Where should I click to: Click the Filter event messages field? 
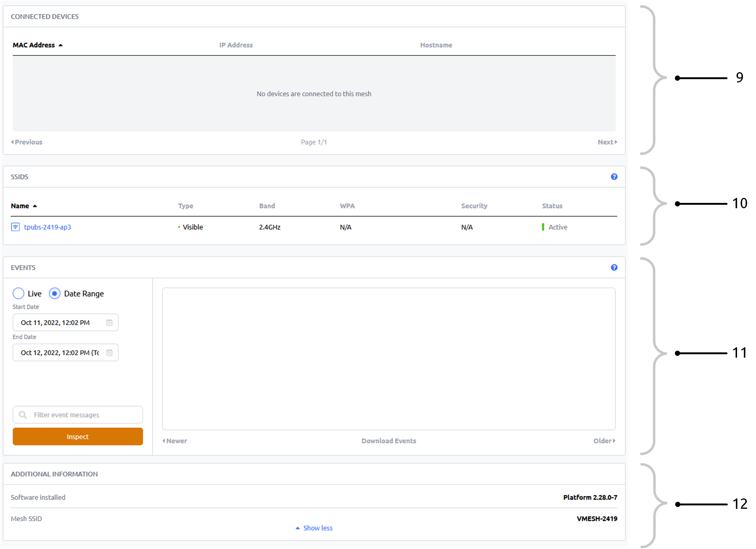[78, 415]
